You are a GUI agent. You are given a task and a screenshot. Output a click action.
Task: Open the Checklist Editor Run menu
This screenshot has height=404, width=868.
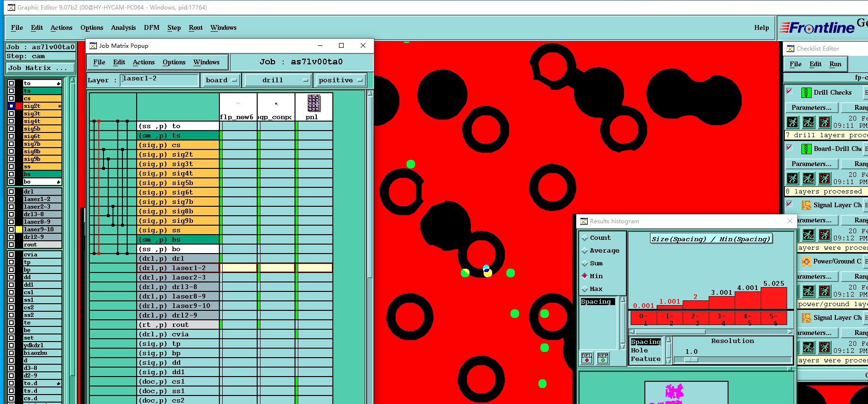tap(835, 64)
